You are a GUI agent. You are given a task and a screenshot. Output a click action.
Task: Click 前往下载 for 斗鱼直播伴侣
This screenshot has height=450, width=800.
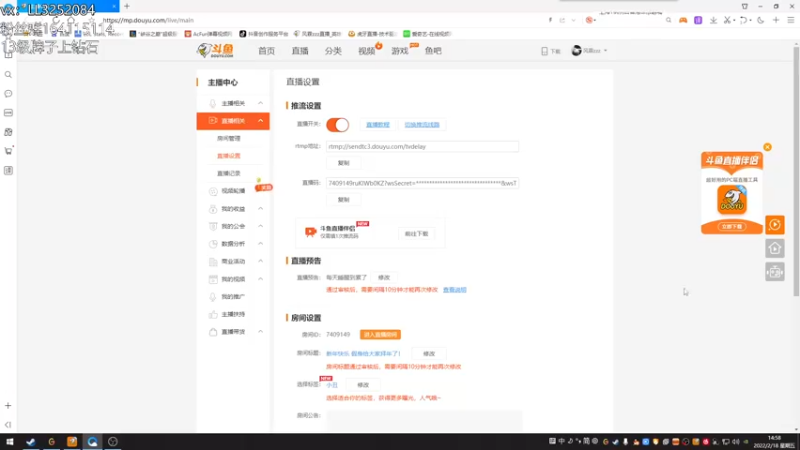[x=416, y=234]
